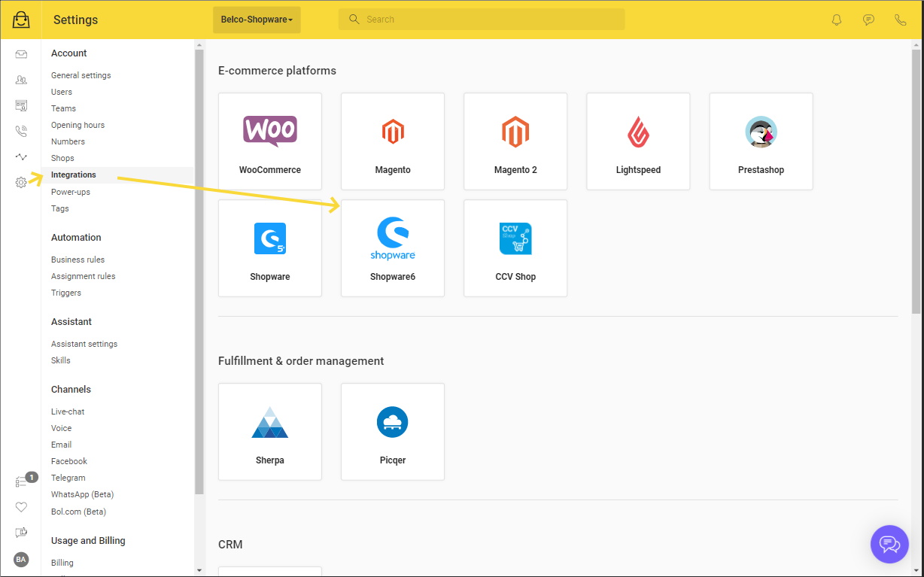The image size is (924, 577).
Task: Open the orders/shop icon in left rail
Action: pyautogui.click(x=21, y=105)
